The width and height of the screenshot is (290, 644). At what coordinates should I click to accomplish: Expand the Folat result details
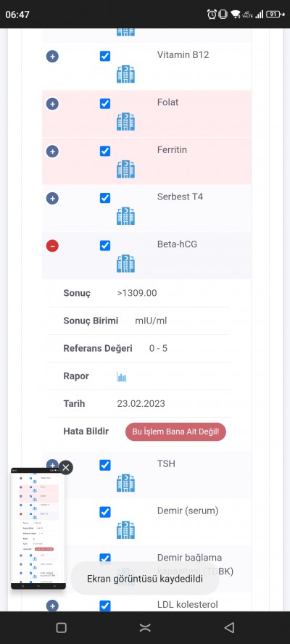pyautogui.click(x=52, y=104)
